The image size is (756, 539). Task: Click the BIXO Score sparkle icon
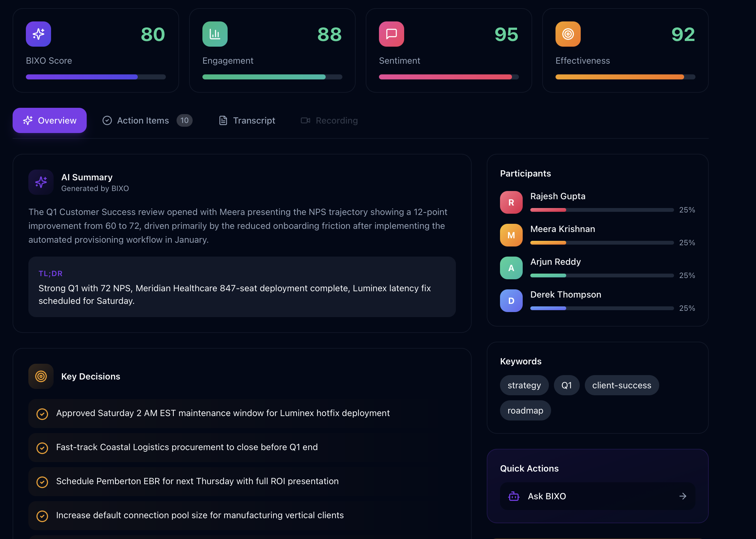[x=38, y=33]
